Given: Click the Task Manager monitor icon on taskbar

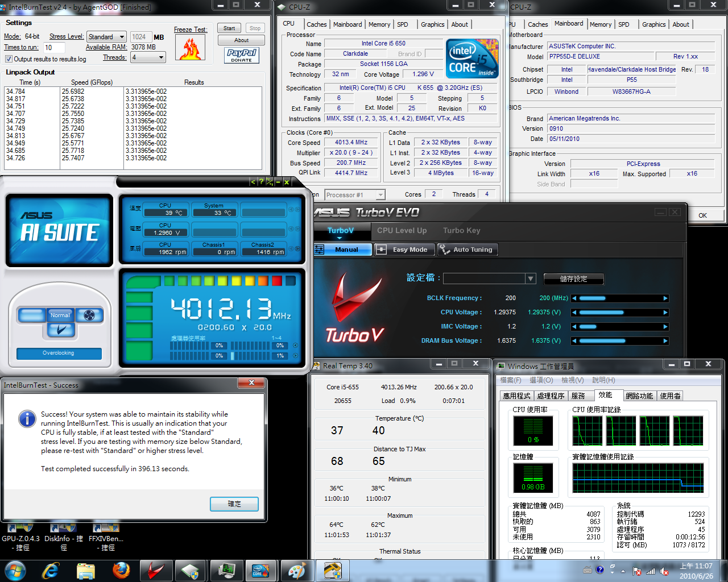Looking at the screenshot, I should [226, 571].
